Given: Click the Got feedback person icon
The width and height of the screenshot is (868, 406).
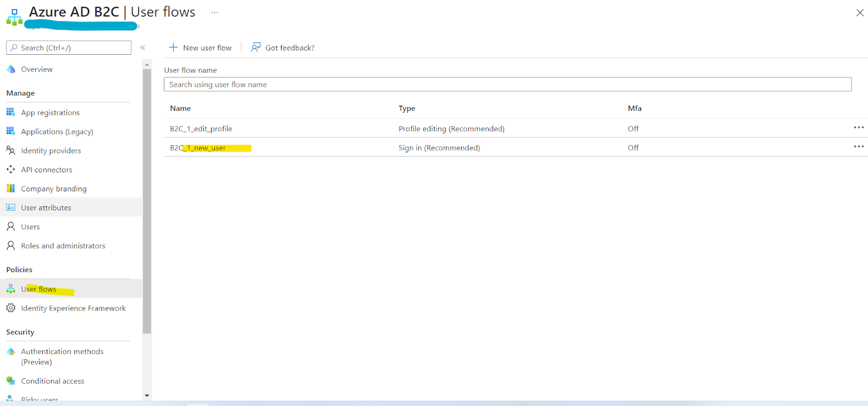Looking at the screenshot, I should (256, 47).
